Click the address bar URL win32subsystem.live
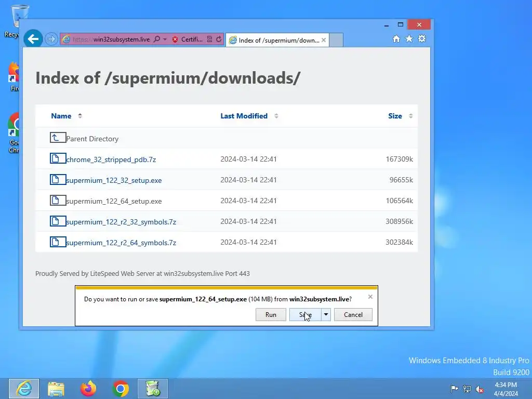 (111, 39)
